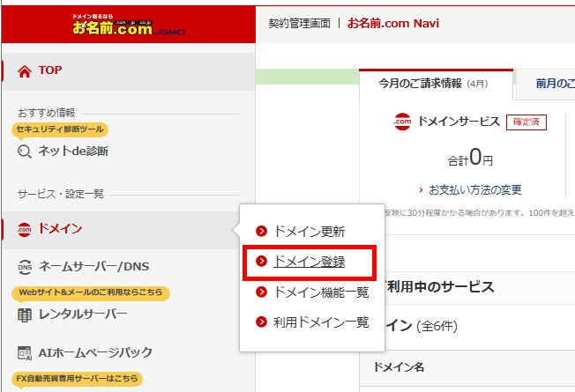Click the arrow icon beside ドメイン機能一覧
The height and width of the screenshot is (392, 575).
click(x=261, y=292)
